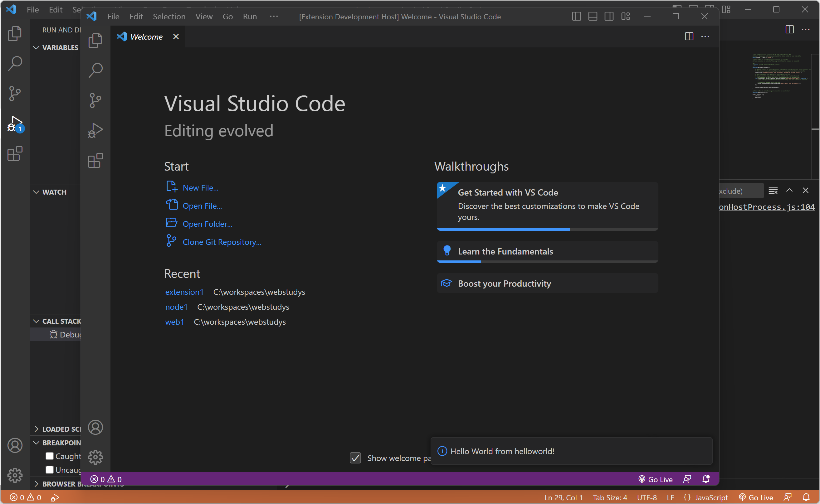Enable Caught Exceptions breakpoint checkbox
Viewport: 820px width, 504px height.
click(50, 456)
